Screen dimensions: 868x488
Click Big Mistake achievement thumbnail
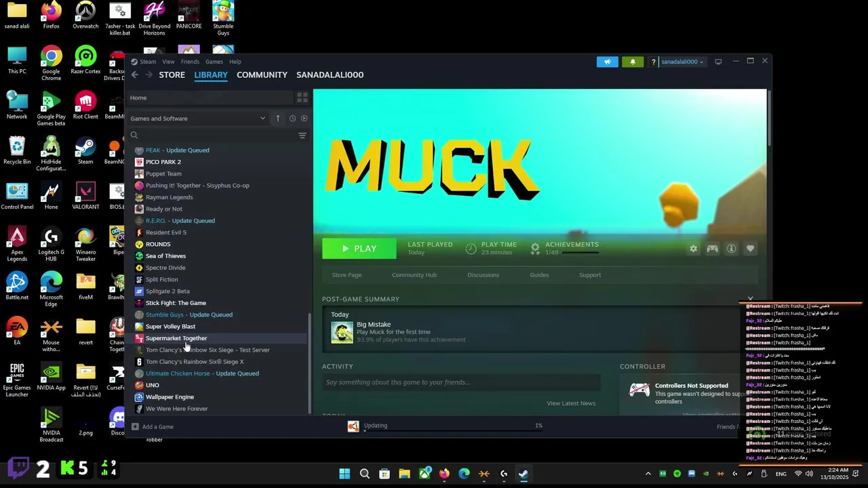point(342,332)
